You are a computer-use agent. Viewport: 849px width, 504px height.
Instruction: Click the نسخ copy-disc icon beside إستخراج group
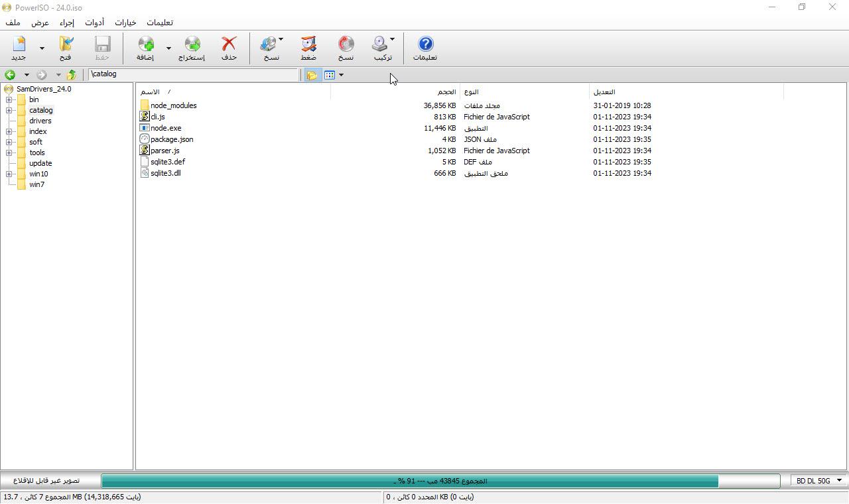coord(268,44)
